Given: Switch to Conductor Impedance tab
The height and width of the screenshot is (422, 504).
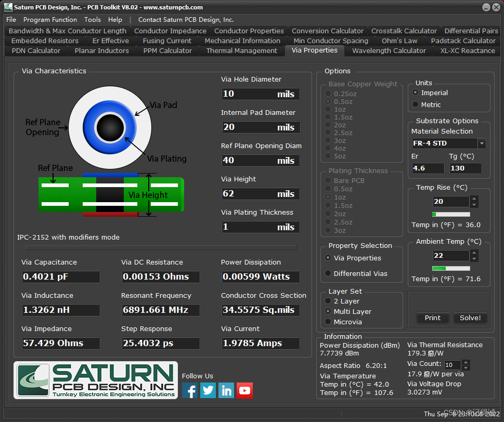Looking at the screenshot, I should (x=170, y=31).
